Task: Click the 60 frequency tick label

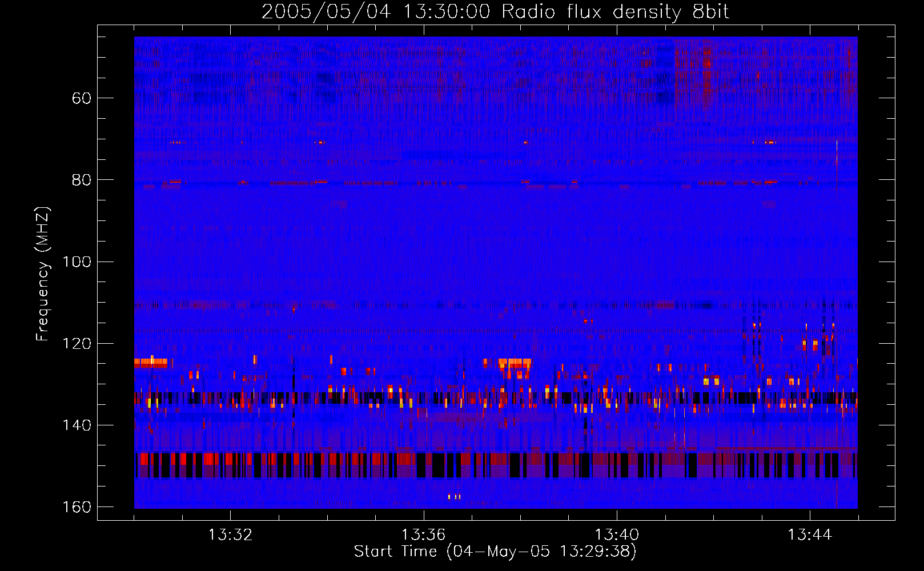Action: (x=82, y=98)
